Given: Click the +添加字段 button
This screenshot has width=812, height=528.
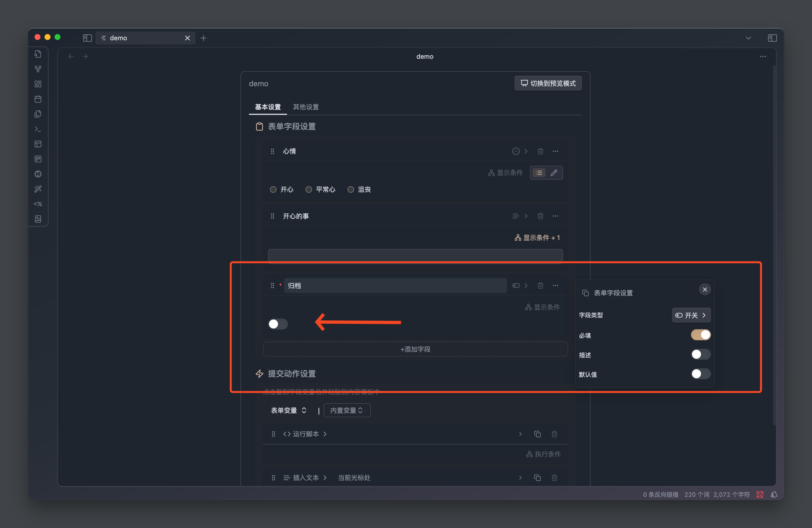Looking at the screenshot, I should pos(415,349).
